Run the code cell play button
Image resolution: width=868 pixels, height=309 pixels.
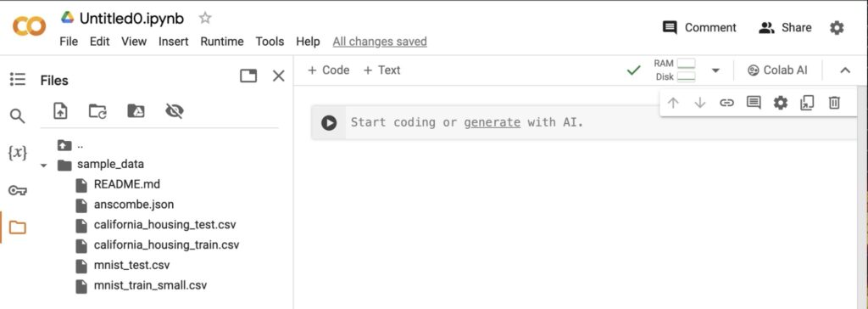point(329,122)
